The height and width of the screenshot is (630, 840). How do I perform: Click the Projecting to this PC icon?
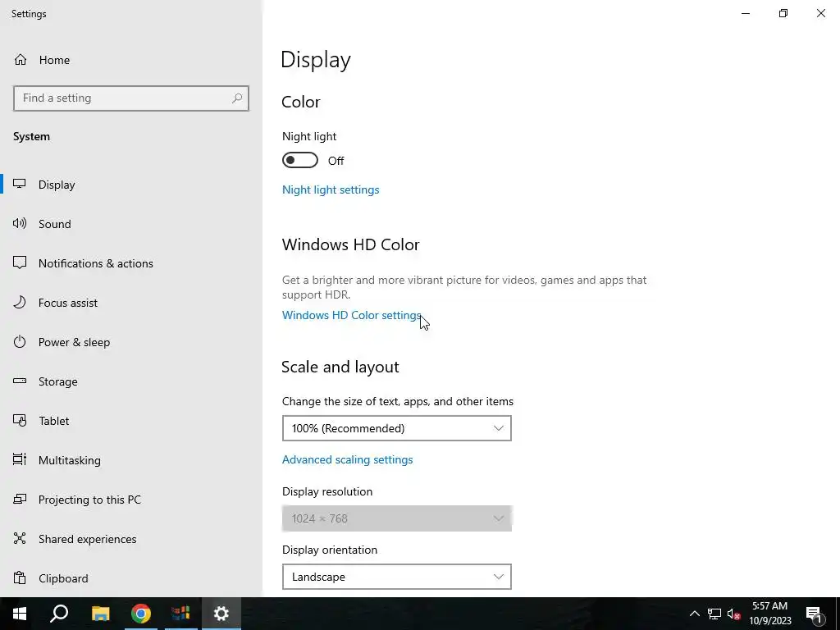coord(20,500)
